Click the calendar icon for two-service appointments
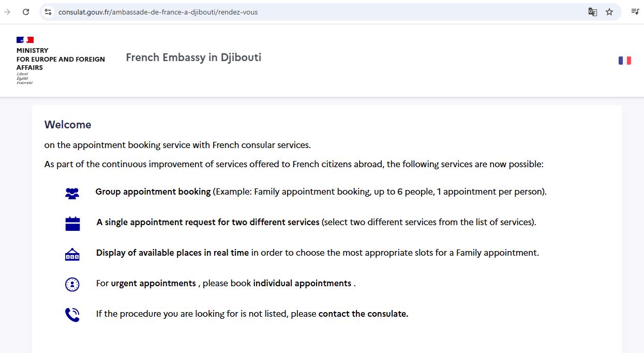This screenshot has height=353, width=644. click(x=72, y=223)
